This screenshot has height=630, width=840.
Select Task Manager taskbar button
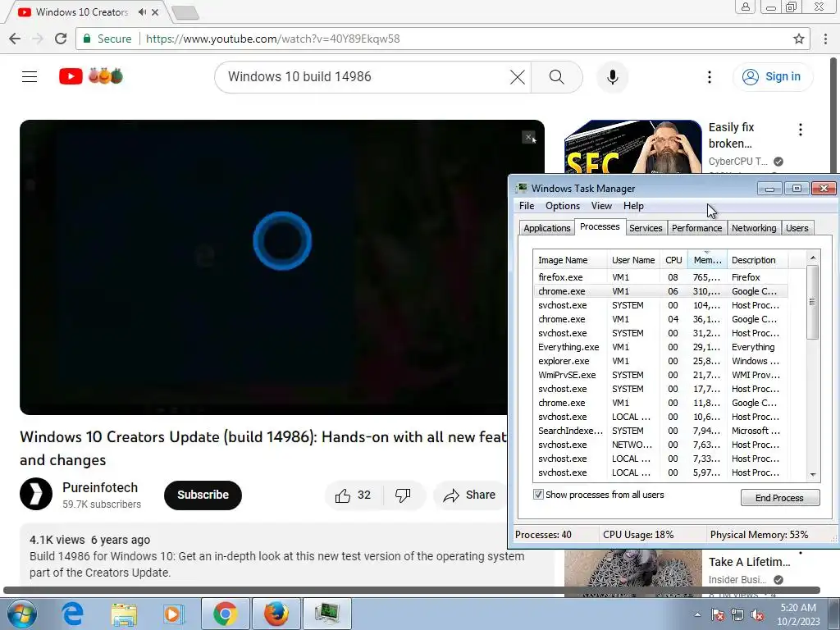click(326, 614)
